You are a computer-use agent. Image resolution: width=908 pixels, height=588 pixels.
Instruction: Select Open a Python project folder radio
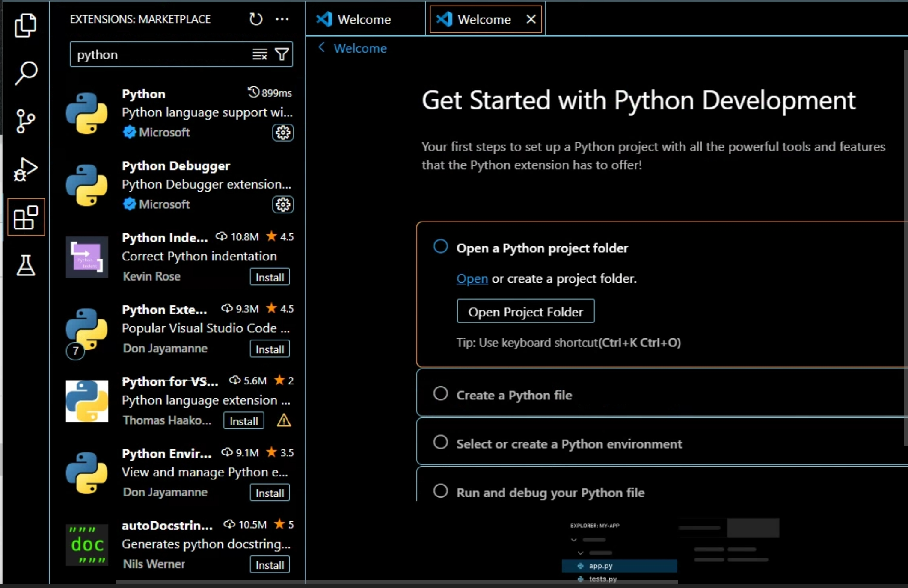point(440,247)
